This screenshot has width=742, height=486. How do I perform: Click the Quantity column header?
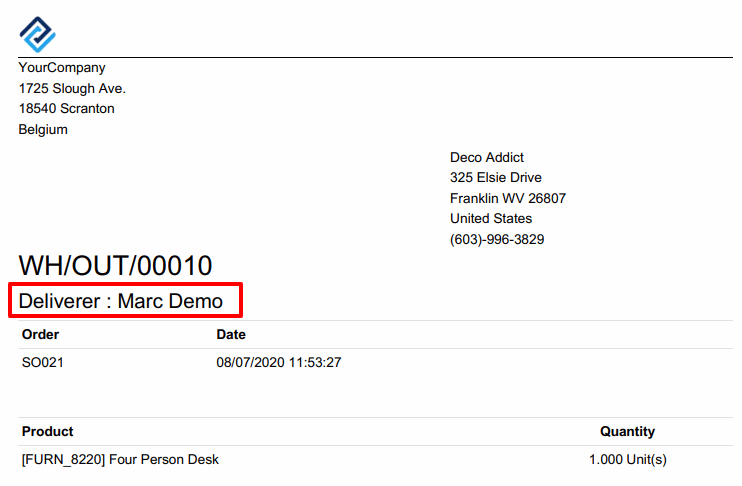[x=627, y=432]
